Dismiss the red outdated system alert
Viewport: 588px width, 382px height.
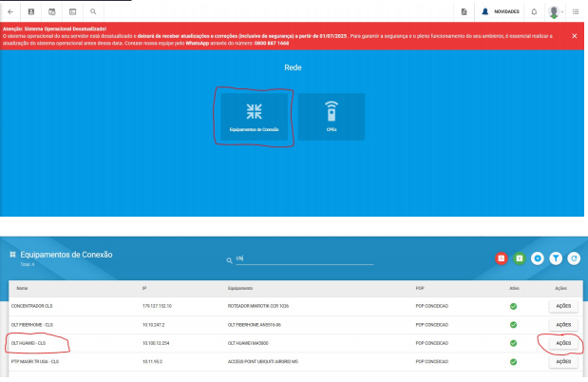(574, 36)
